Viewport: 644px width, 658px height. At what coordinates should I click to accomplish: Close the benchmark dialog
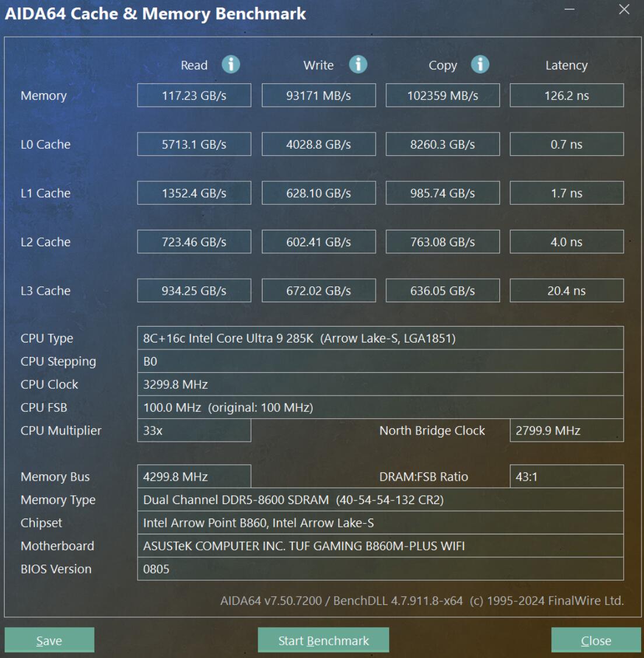(x=595, y=640)
